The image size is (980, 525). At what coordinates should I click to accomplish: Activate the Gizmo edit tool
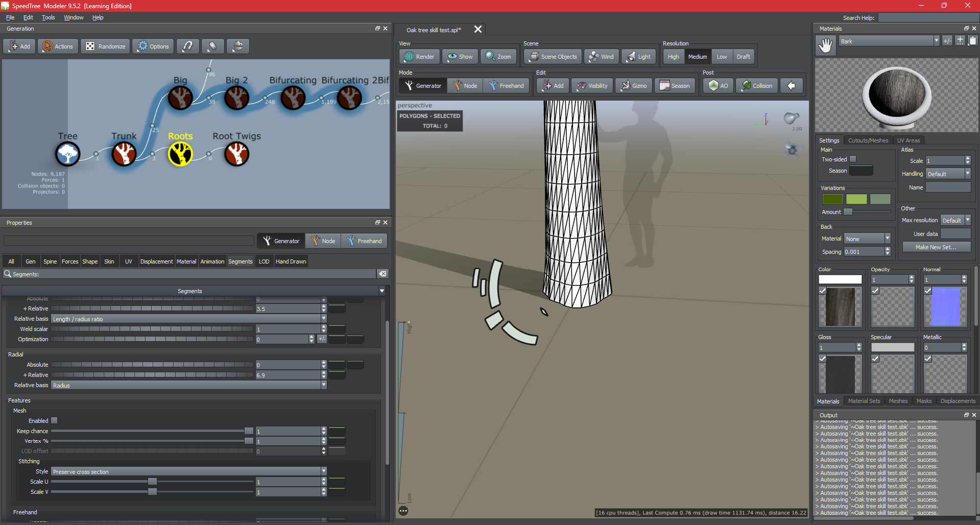point(634,86)
